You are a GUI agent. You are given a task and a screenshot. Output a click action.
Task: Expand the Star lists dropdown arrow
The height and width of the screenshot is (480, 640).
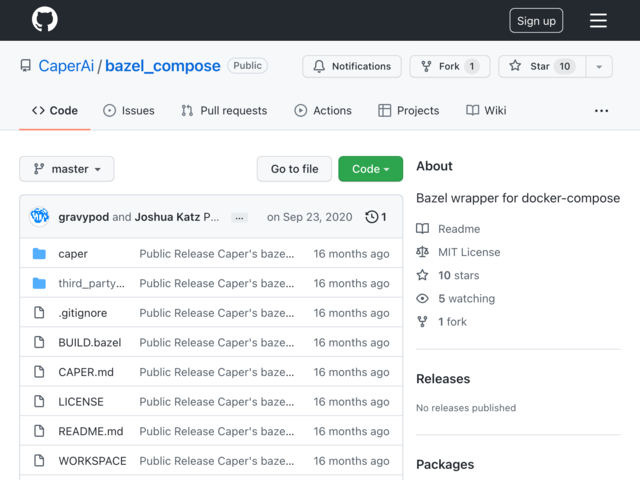tap(599, 67)
